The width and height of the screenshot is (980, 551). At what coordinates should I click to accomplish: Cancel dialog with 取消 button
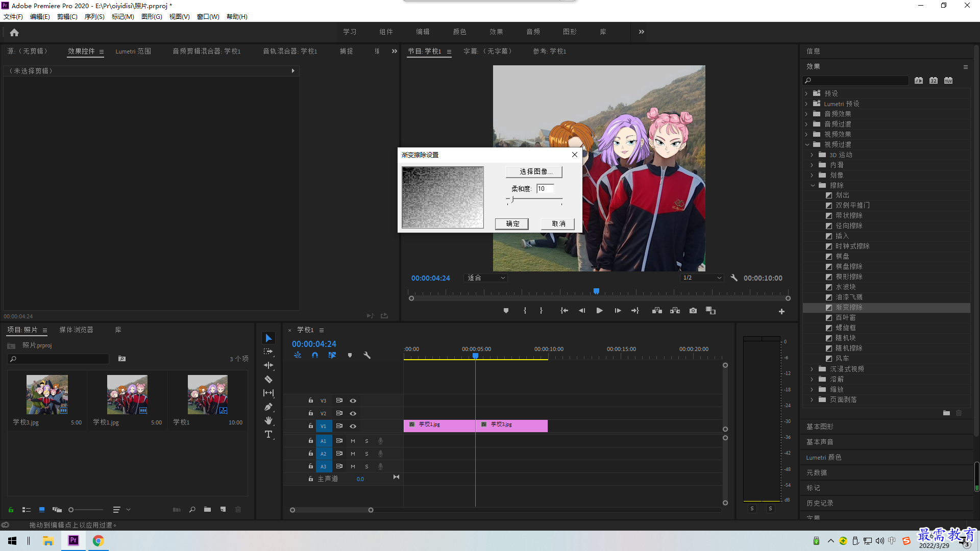(558, 223)
